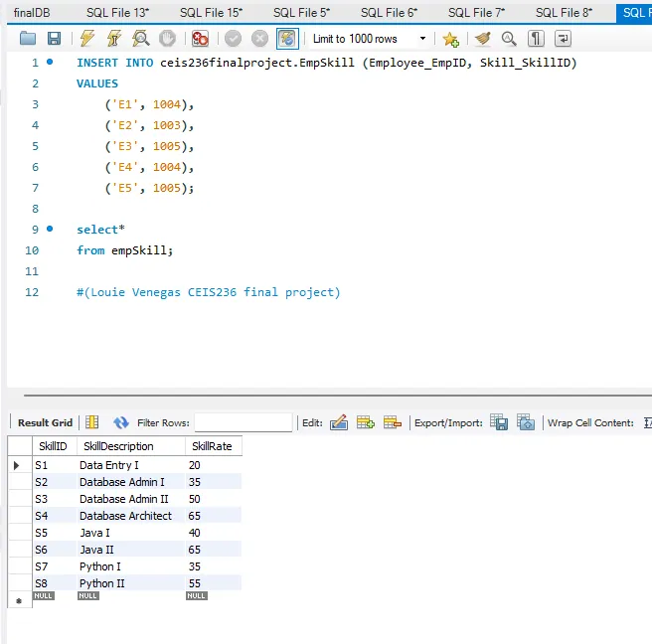Select SkillRate cell 55 for S8

point(214,583)
